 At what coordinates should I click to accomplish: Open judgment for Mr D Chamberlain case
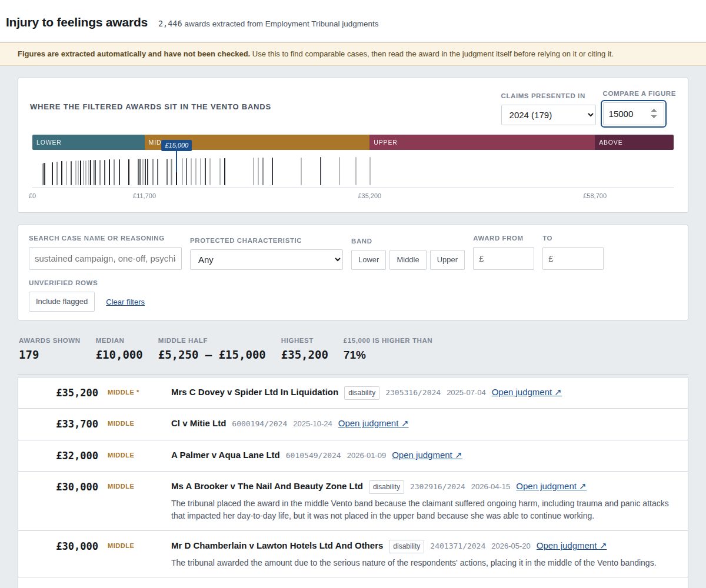click(571, 546)
